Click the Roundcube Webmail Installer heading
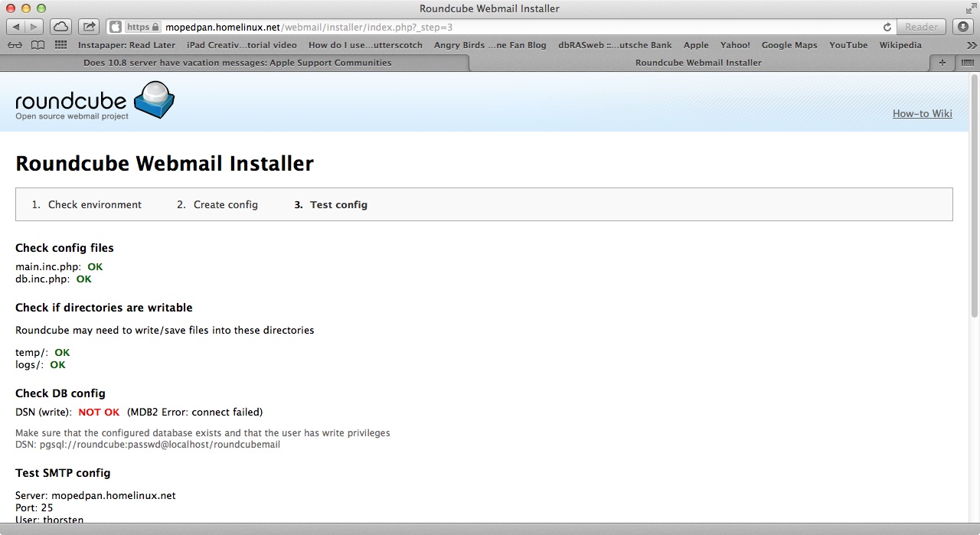 [165, 164]
